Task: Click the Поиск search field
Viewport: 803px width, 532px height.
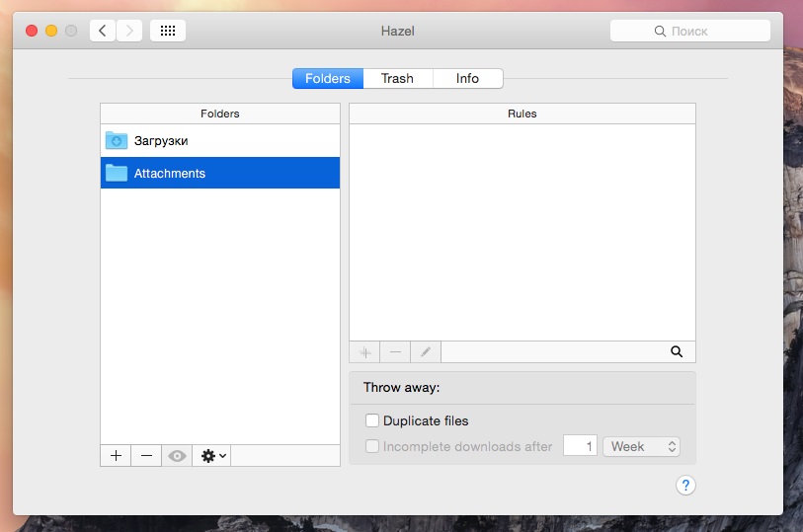Action: coord(689,31)
